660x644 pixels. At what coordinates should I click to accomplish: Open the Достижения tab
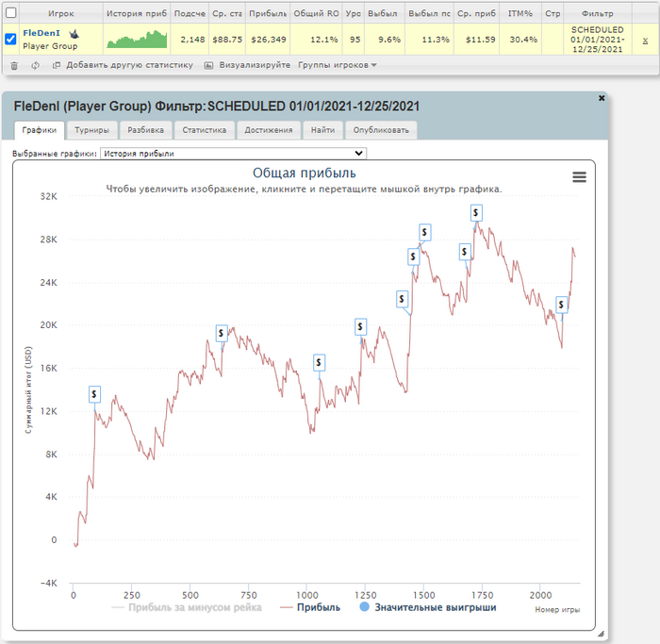(x=269, y=130)
